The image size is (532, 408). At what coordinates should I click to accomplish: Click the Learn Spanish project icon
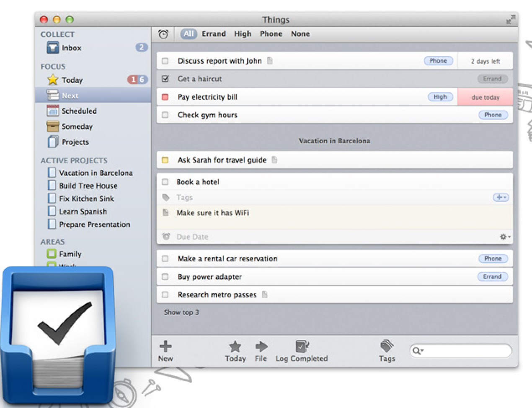point(52,212)
